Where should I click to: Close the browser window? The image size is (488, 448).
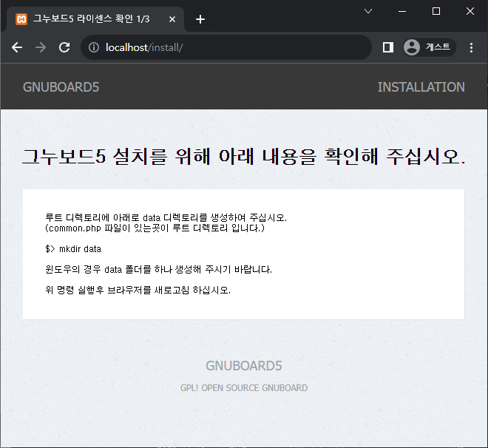click(470, 12)
